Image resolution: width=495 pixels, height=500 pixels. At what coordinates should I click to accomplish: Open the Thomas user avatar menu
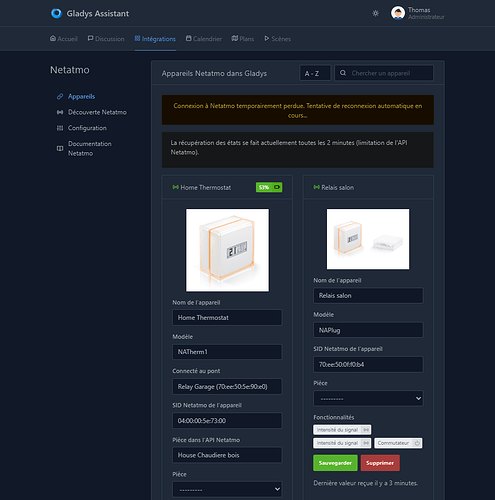tap(398, 13)
